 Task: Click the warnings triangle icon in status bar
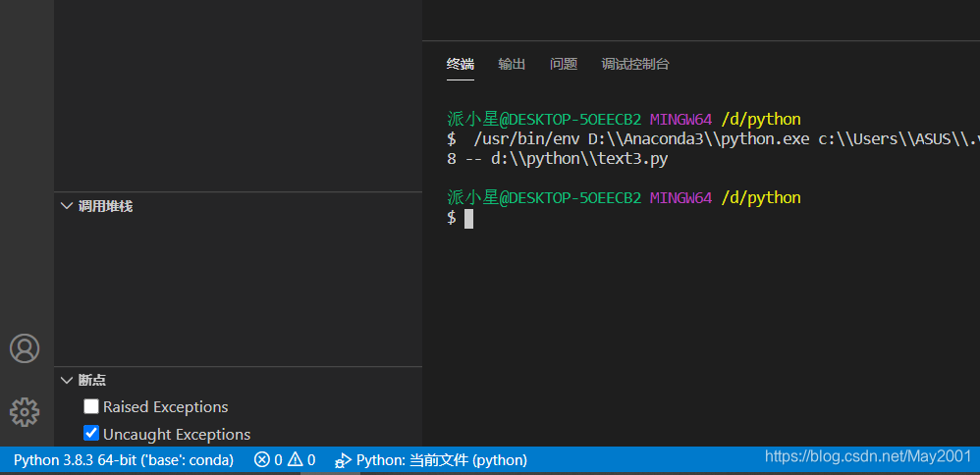tap(295, 460)
